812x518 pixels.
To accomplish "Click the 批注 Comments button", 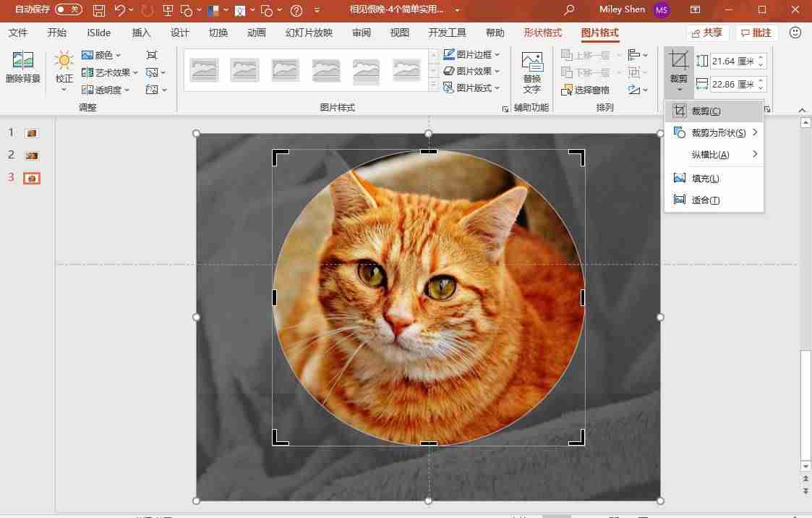I will point(756,33).
